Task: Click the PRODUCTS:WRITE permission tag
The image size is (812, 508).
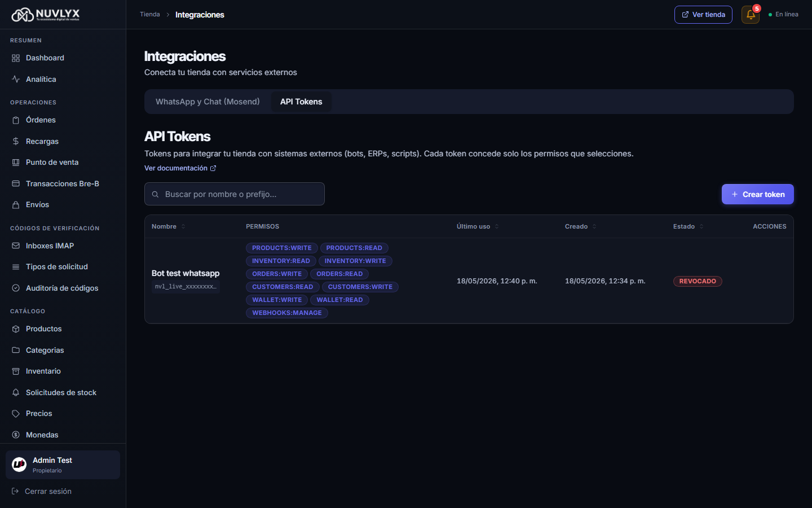Action: coord(282,248)
